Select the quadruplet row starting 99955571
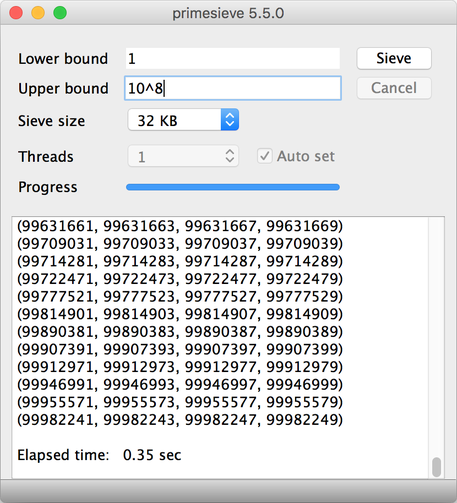Screen dimensions: 457x503 180,402
